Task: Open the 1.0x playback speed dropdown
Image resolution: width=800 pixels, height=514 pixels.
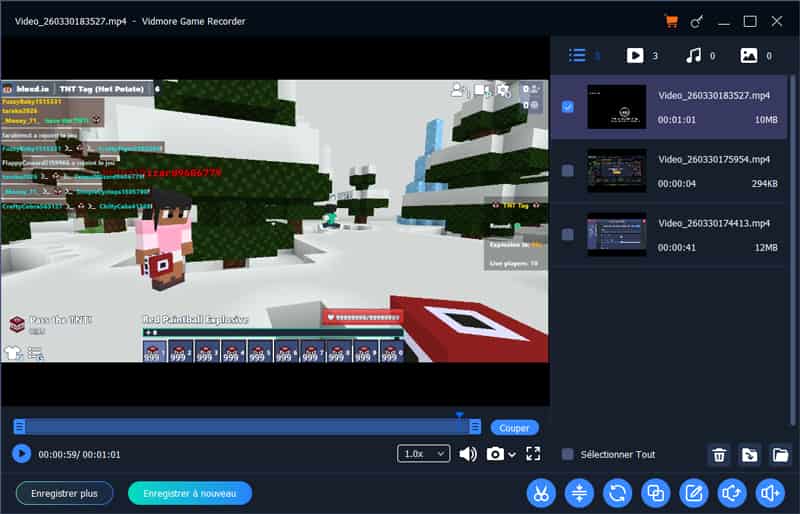Action: pos(423,454)
